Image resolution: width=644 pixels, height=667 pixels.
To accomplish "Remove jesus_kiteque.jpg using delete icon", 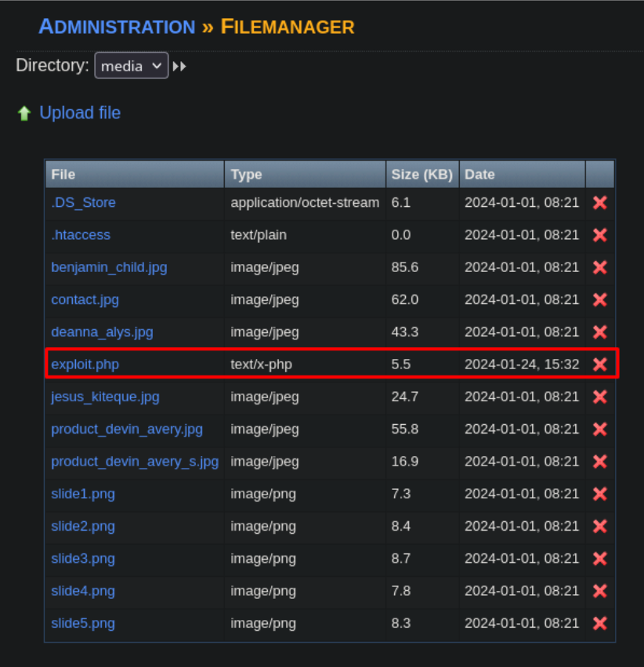I will point(599,397).
